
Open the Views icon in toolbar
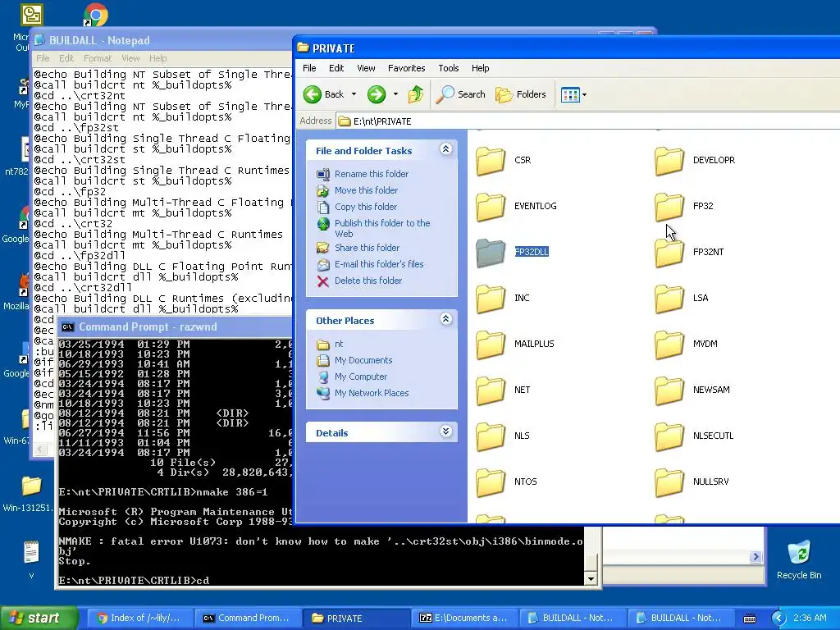tap(570, 95)
